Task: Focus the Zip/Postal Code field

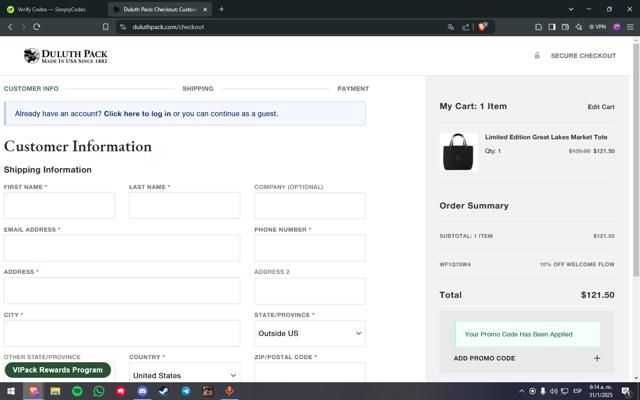Action: point(310,373)
